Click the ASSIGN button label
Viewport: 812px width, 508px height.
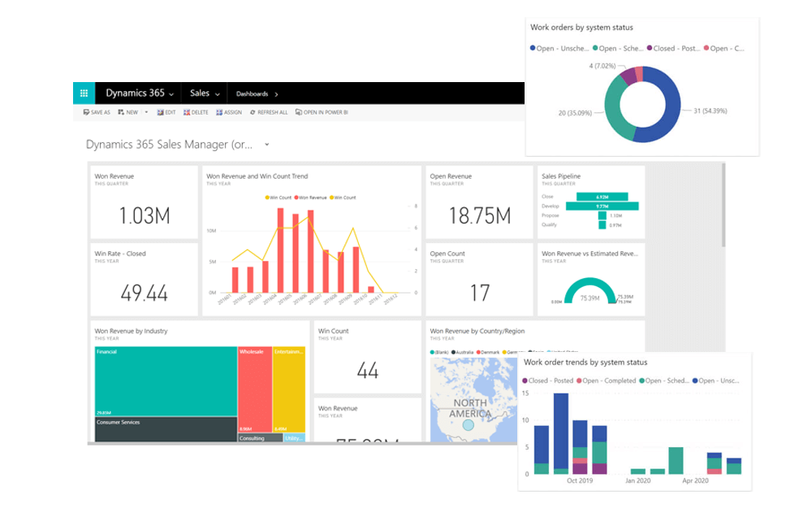(233, 112)
